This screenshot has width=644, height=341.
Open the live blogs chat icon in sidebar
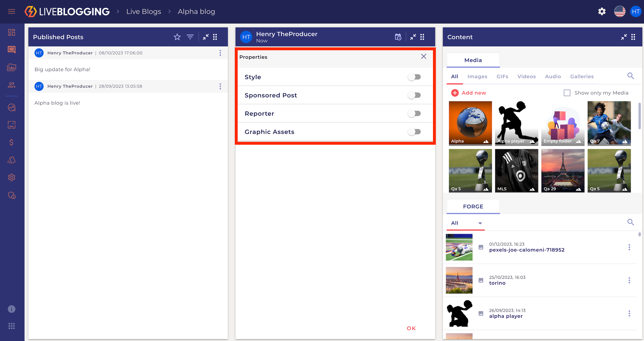tap(11, 50)
